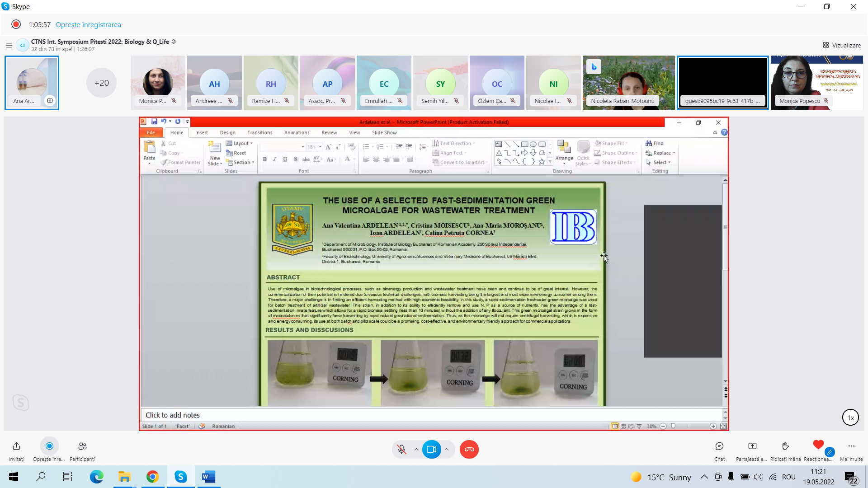This screenshot has height=488, width=868.
Task: Open the Shape Fill dropdown
Action: 611,143
